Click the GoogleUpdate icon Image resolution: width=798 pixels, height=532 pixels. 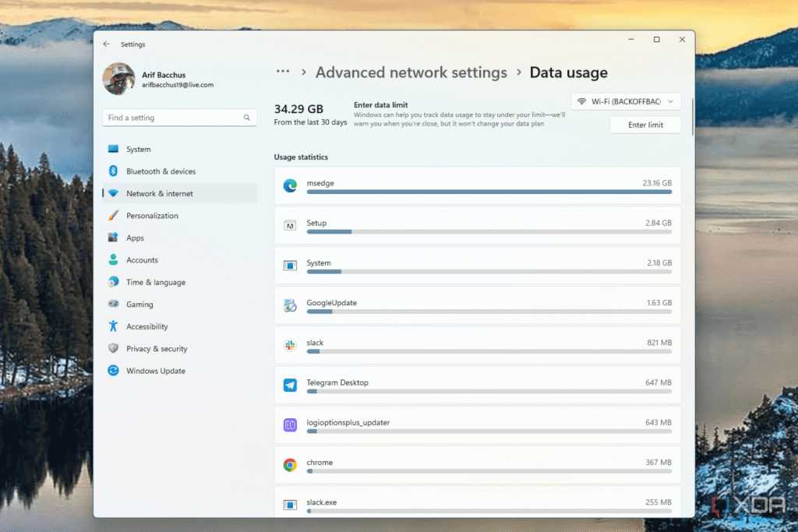(290, 305)
